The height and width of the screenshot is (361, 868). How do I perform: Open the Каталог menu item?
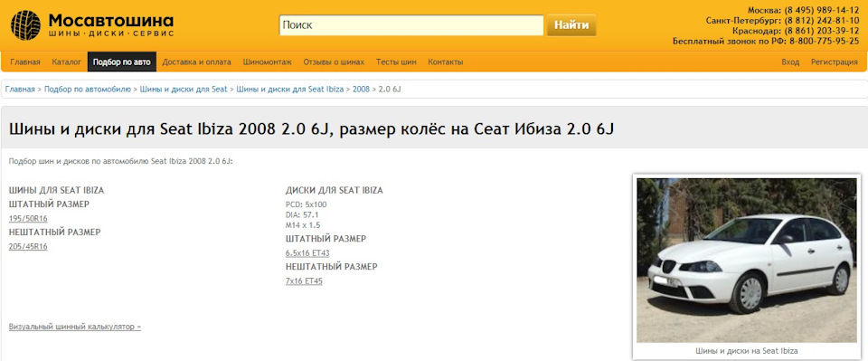tap(66, 62)
